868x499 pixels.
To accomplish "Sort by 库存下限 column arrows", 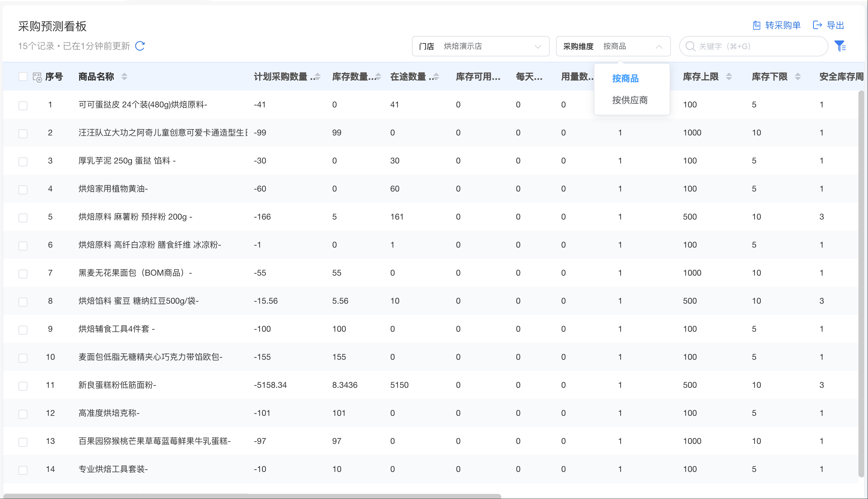I will (x=798, y=77).
